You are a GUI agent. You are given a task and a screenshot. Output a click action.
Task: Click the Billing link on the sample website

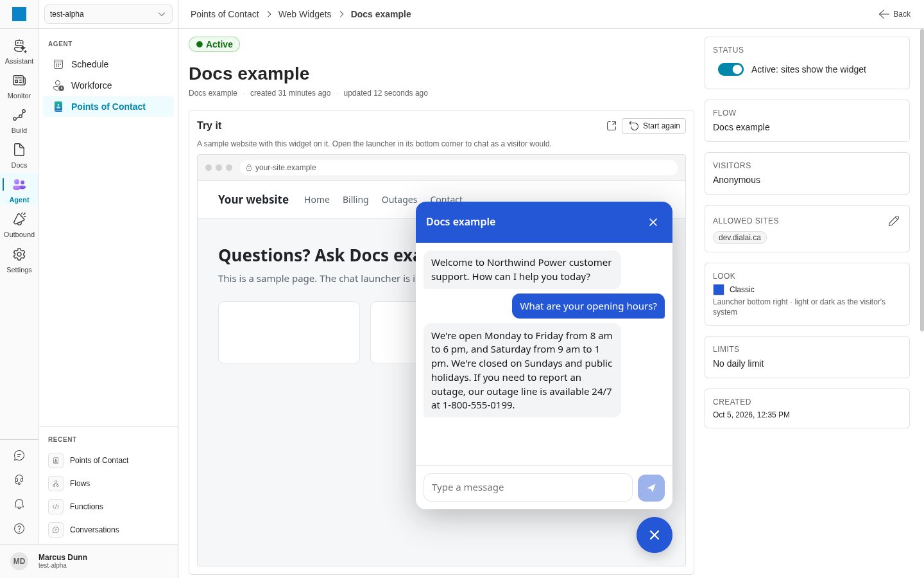pos(355,200)
